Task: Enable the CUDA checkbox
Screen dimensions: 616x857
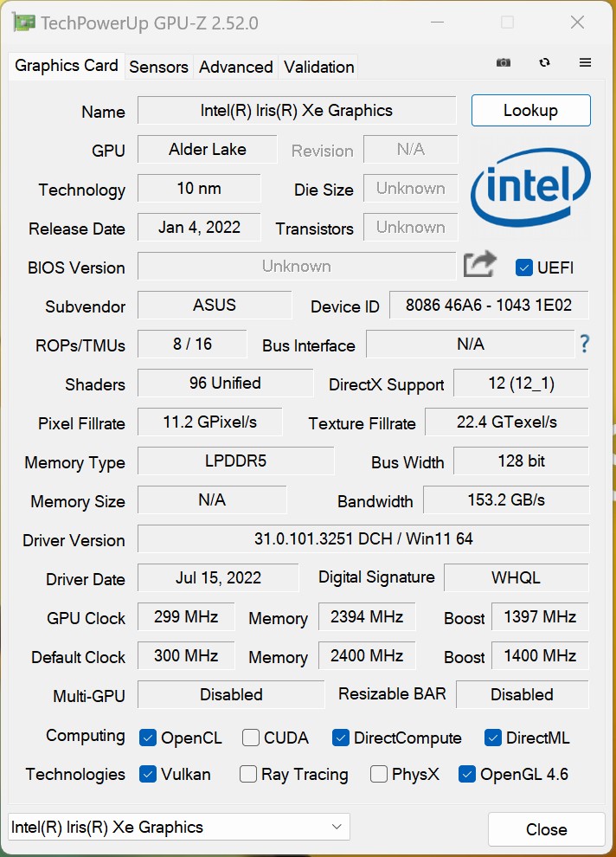Action: click(x=251, y=738)
